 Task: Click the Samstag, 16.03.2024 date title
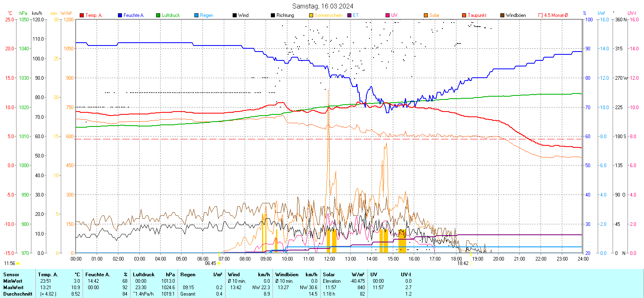(322, 6)
